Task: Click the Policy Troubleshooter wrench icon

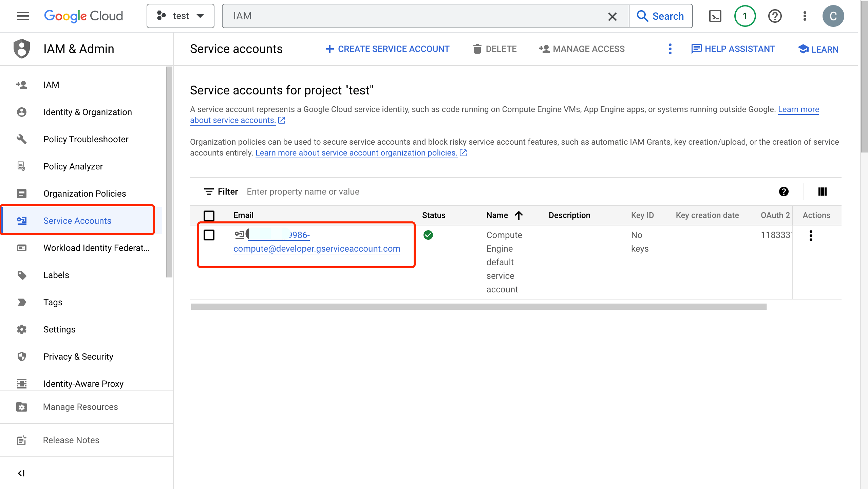Action: (22, 139)
